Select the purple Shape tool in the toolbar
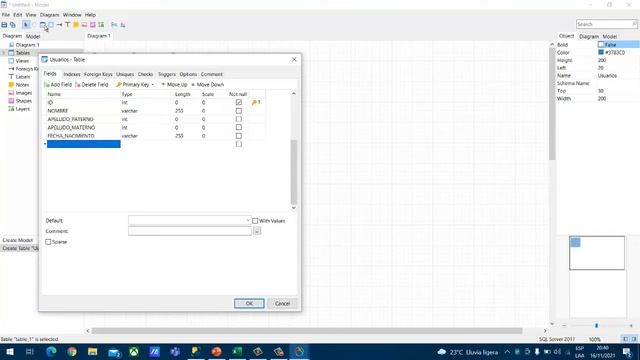 (x=93, y=25)
